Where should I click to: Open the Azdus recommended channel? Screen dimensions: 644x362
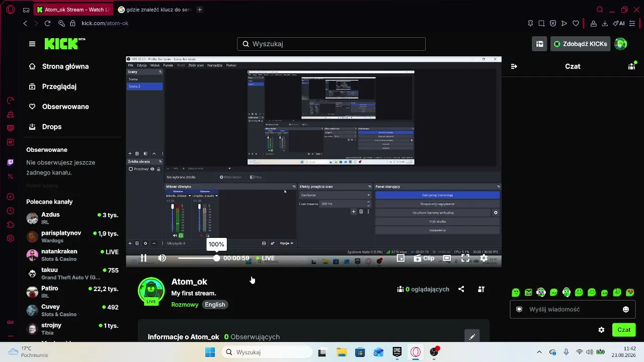[x=72, y=218]
